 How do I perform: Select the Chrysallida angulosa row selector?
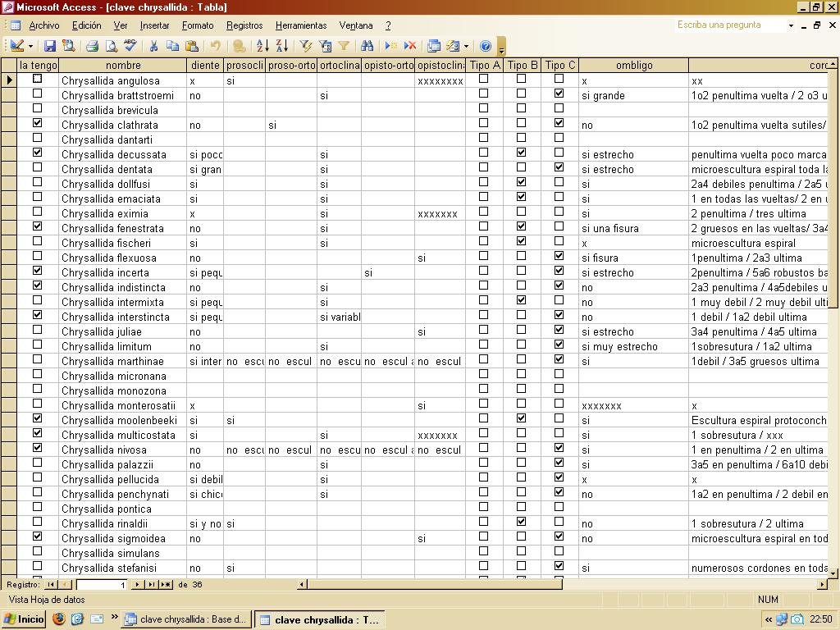pos(8,80)
